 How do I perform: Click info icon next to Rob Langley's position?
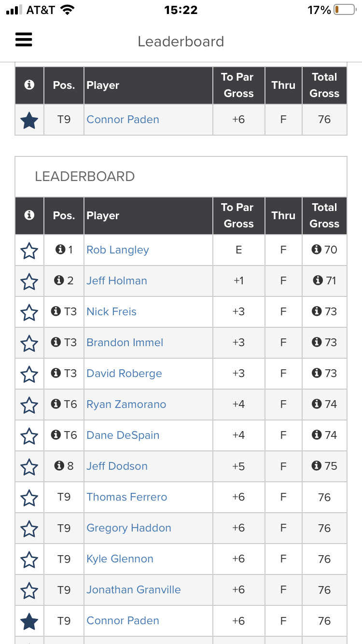[x=60, y=250]
